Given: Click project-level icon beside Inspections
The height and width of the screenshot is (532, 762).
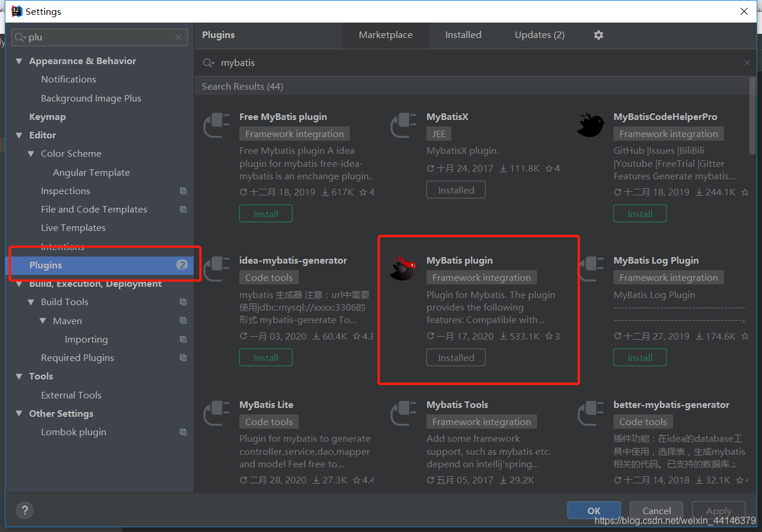Looking at the screenshot, I should click(x=183, y=191).
